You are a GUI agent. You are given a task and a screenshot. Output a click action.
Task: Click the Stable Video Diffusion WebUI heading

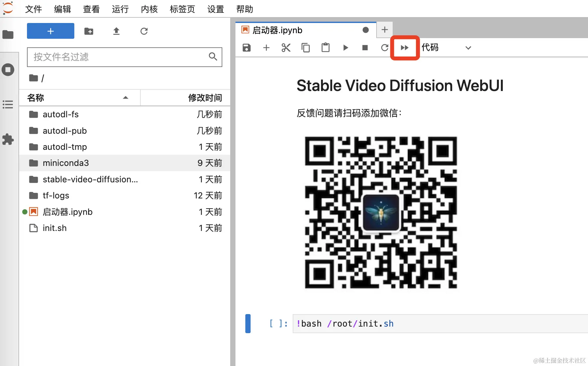(x=400, y=86)
